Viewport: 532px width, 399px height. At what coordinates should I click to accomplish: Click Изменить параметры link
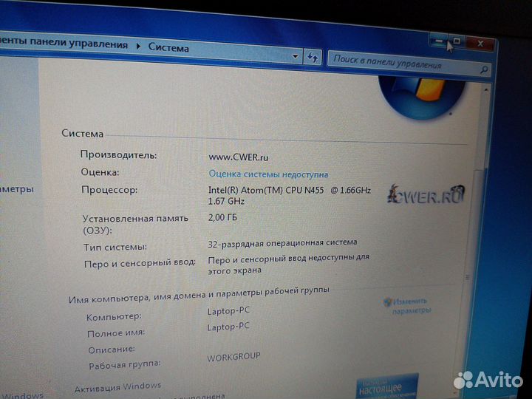412,306
